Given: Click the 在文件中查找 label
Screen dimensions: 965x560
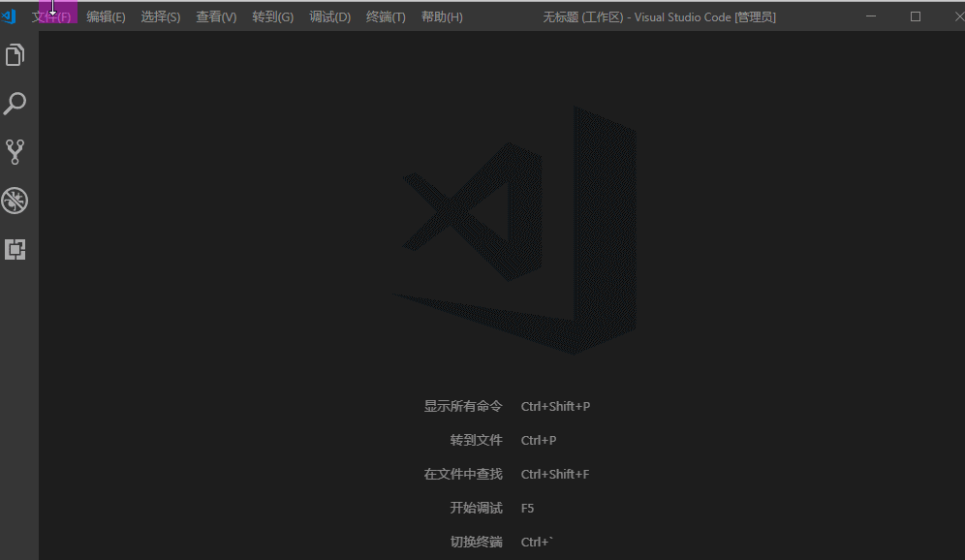Looking at the screenshot, I should [463, 474].
